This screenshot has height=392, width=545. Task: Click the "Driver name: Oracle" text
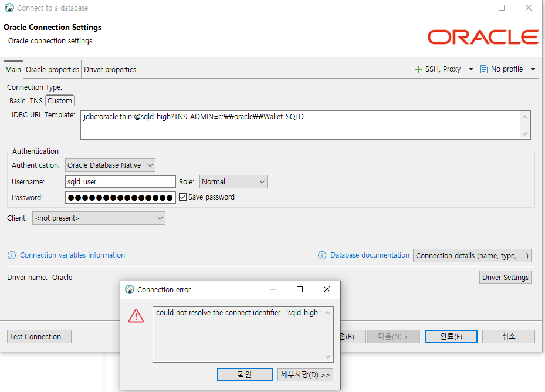pos(40,277)
